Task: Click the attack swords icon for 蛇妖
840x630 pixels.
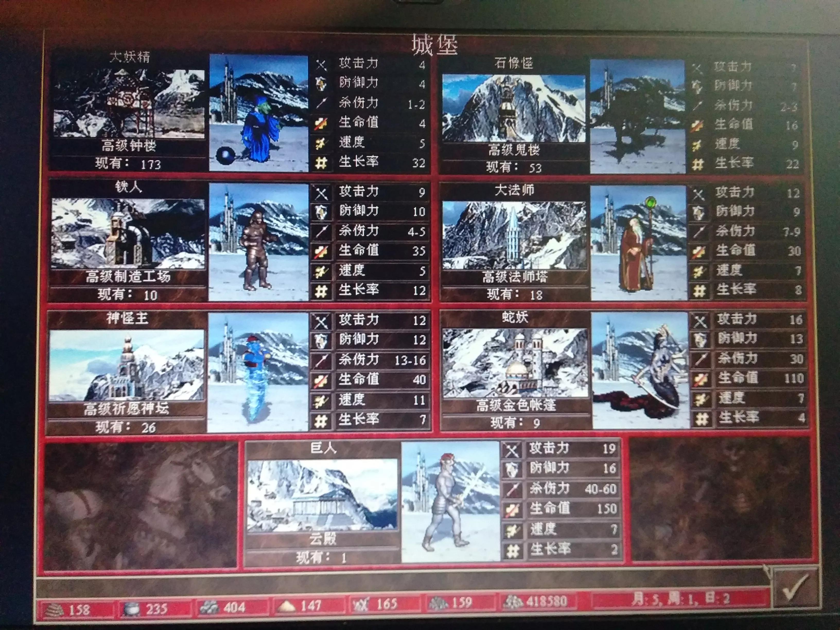Action: click(701, 321)
